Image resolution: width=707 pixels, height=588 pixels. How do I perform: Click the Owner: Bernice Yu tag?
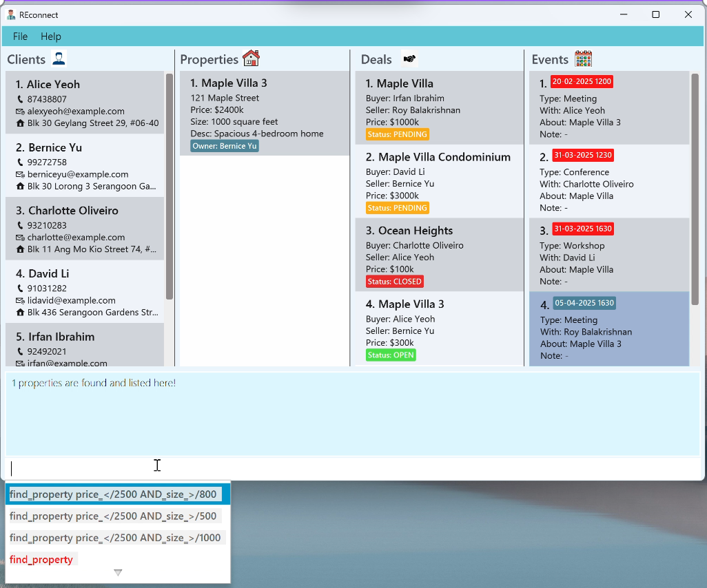click(x=225, y=146)
